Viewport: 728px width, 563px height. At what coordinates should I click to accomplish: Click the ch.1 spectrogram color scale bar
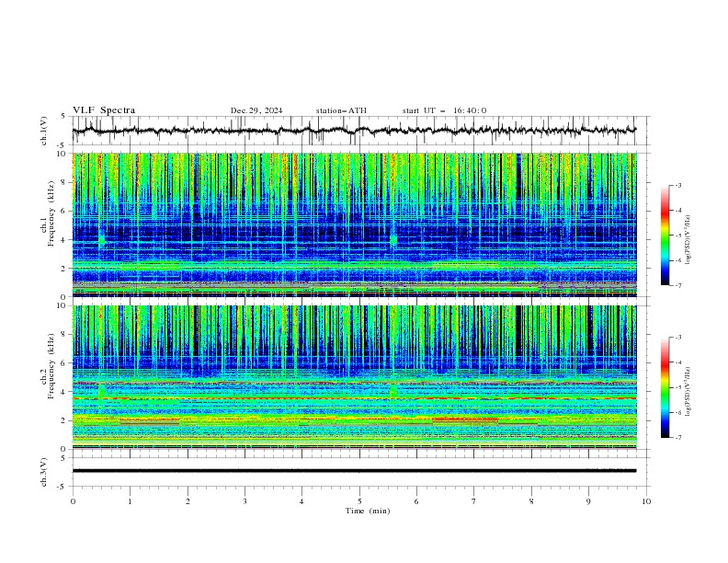click(665, 236)
